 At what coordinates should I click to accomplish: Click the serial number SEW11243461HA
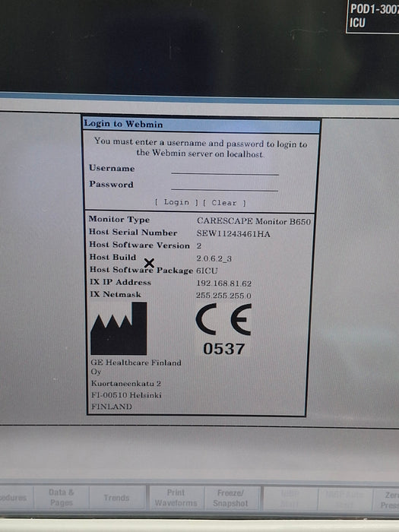(233, 234)
